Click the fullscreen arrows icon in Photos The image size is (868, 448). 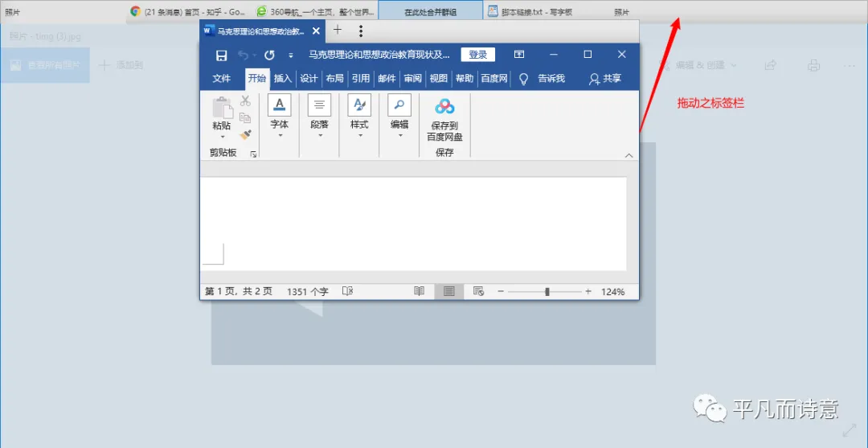coord(850,430)
